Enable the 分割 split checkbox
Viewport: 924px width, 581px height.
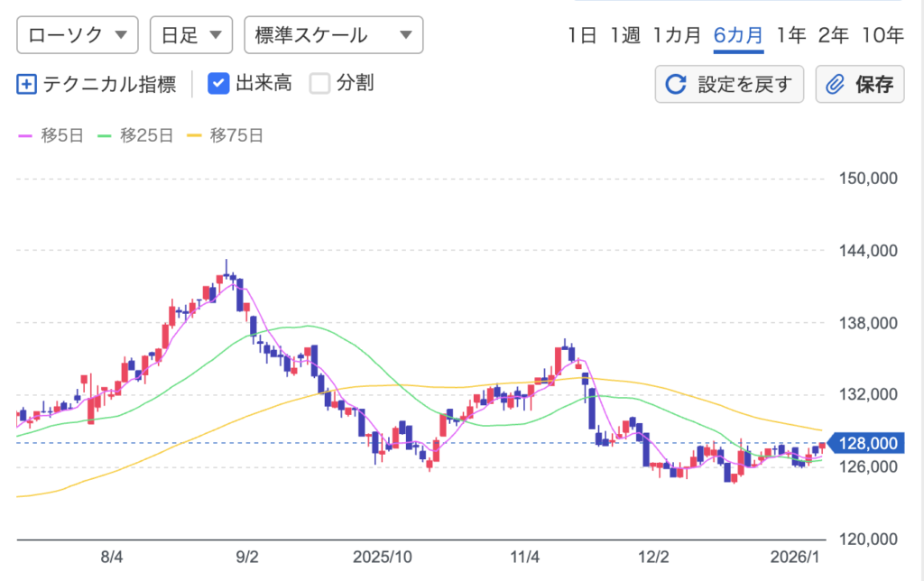click(x=320, y=84)
